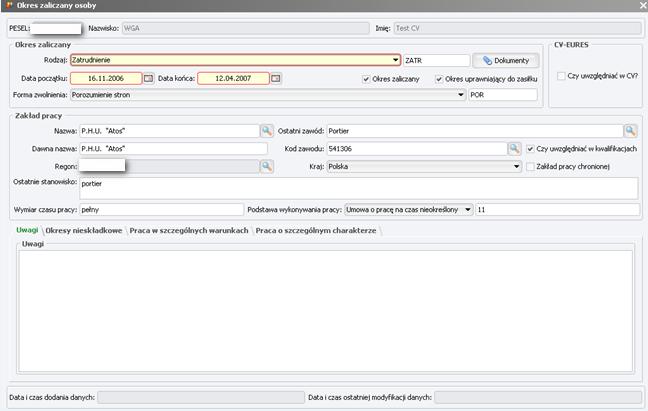Click Data końca date field

coord(233,78)
